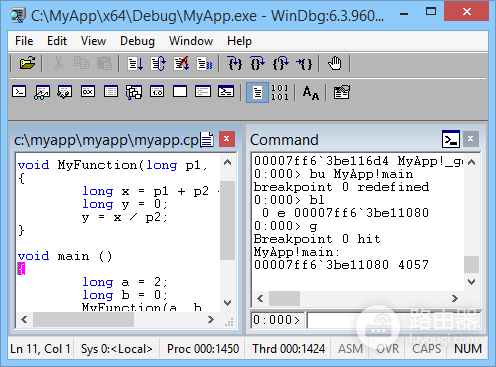Click the ASM status bar indicator
The image size is (496, 367).
coord(350,349)
